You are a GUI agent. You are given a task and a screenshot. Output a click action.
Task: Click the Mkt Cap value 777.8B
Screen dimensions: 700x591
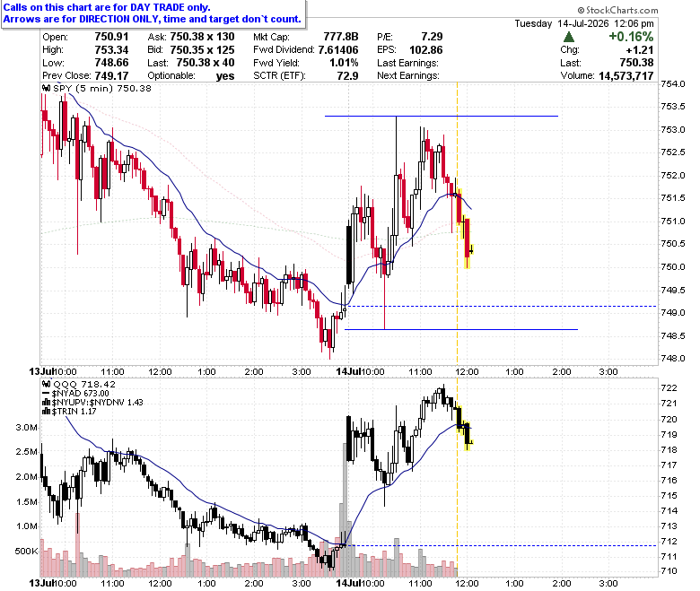pos(341,37)
